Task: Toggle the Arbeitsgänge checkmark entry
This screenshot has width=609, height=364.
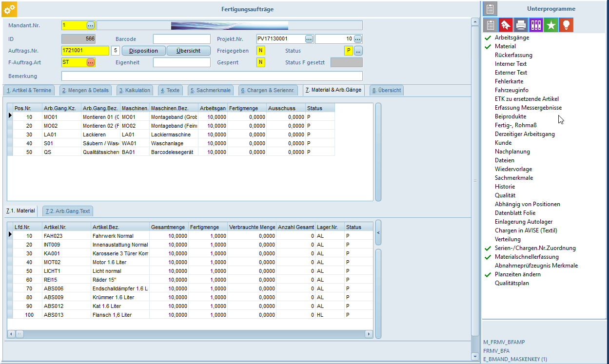Action: point(511,38)
